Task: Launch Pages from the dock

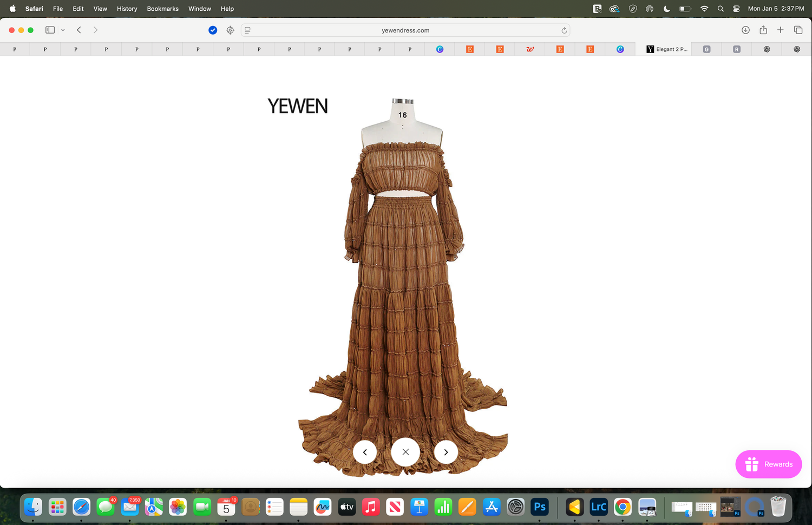Action: click(467, 507)
